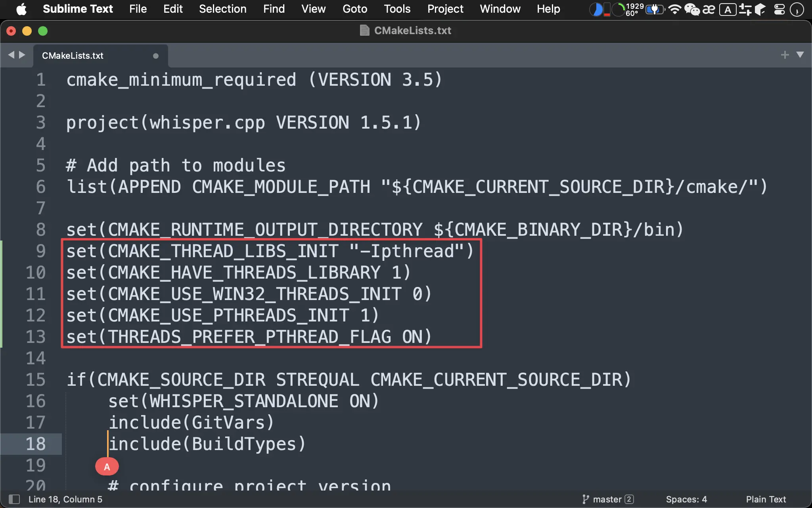Click on project(whisper.cpp VERSION 1.5.1) line

coord(243,123)
